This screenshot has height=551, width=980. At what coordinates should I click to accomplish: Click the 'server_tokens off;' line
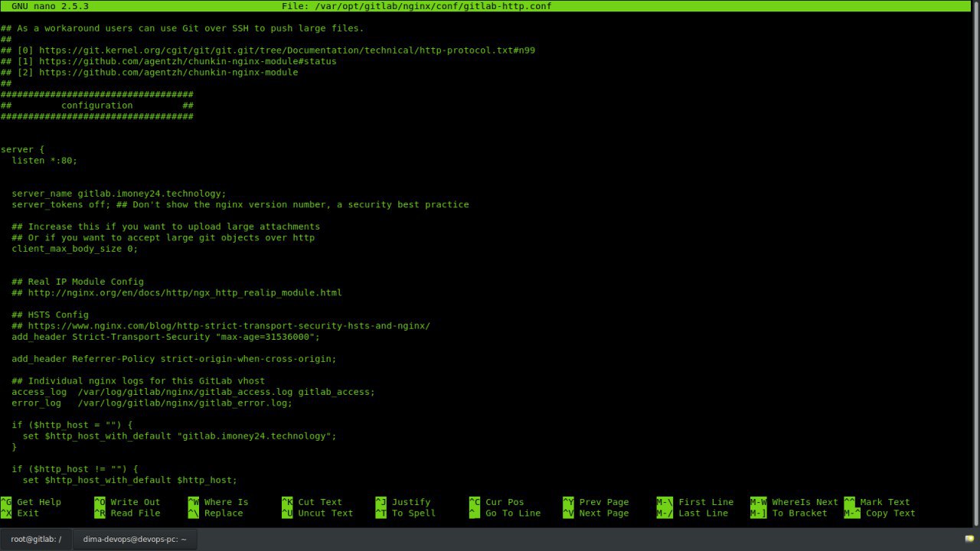click(x=240, y=204)
